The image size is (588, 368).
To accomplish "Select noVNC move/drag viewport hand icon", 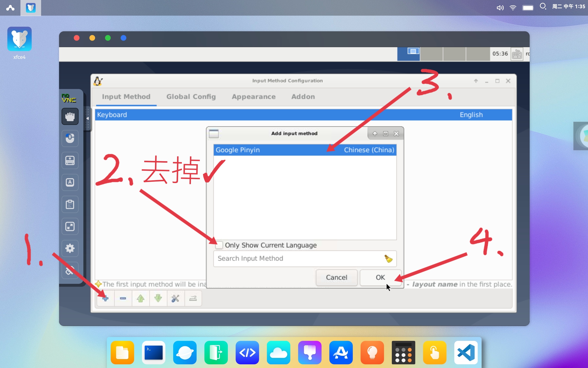I will pos(70,116).
